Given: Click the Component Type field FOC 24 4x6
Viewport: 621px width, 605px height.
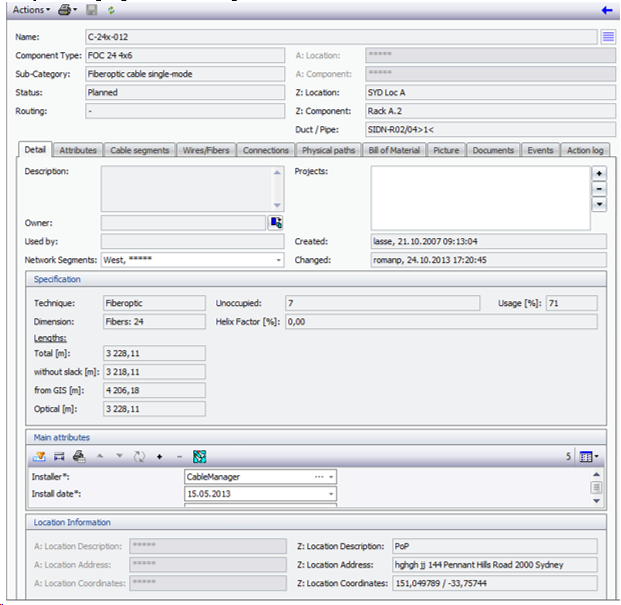Looking at the screenshot, I should coord(185,55).
